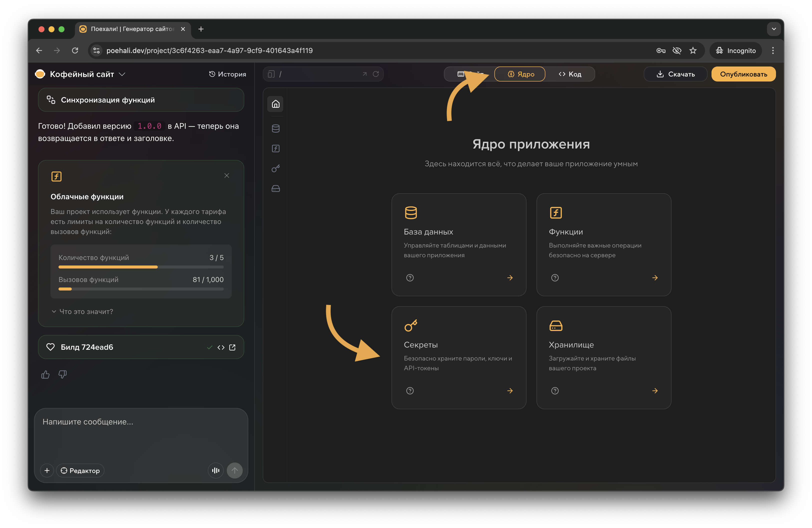Expand the browser tab list chevron
This screenshot has width=812, height=528.
pos(773,29)
